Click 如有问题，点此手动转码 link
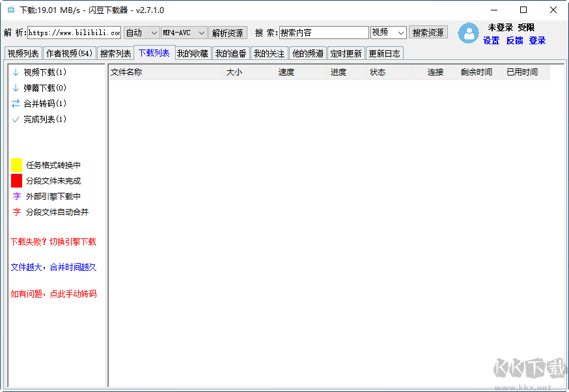Viewport: 569px width, 392px height. coord(53,294)
